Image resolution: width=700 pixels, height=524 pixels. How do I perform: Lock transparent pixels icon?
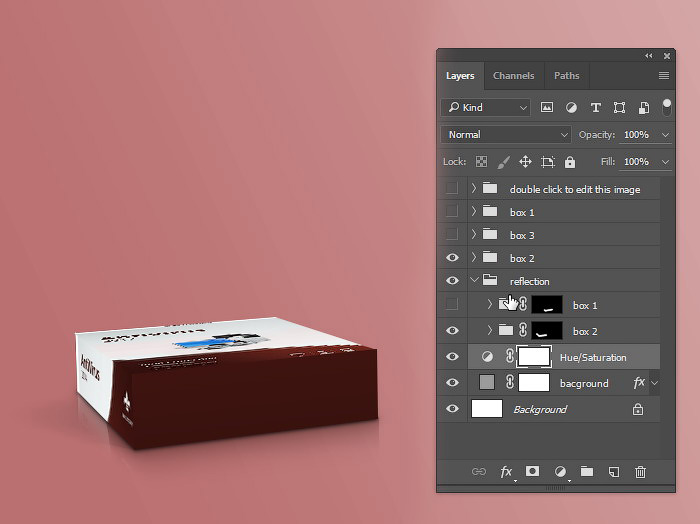pos(481,162)
